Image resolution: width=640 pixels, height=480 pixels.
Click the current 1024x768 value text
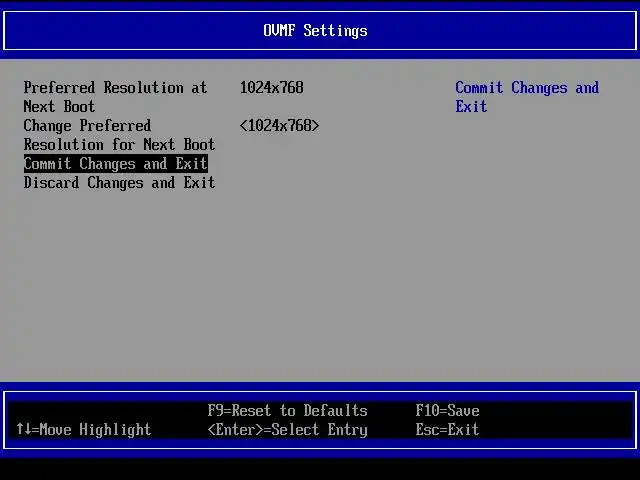(x=272, y=88)
